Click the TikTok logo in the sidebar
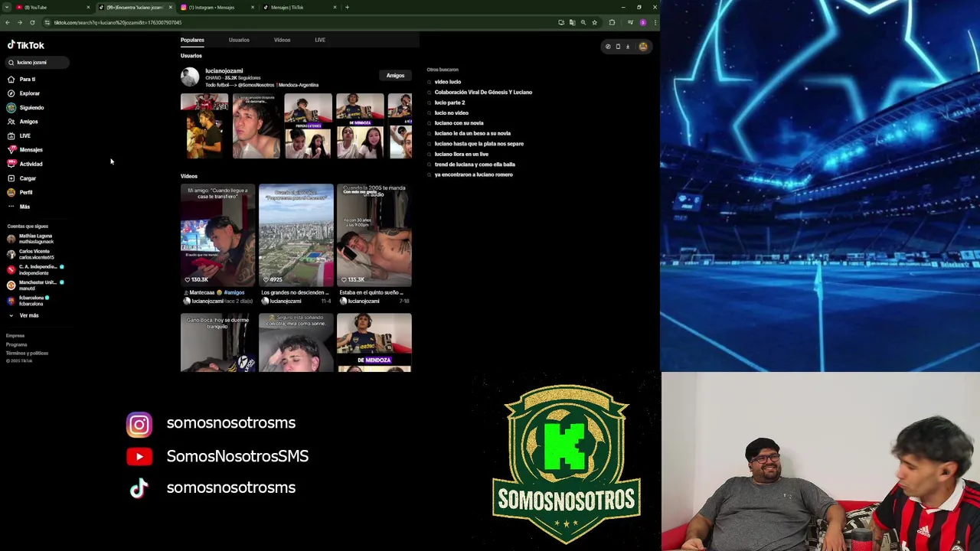The height and width of the screenshot is (551, 980). [25, 45]
